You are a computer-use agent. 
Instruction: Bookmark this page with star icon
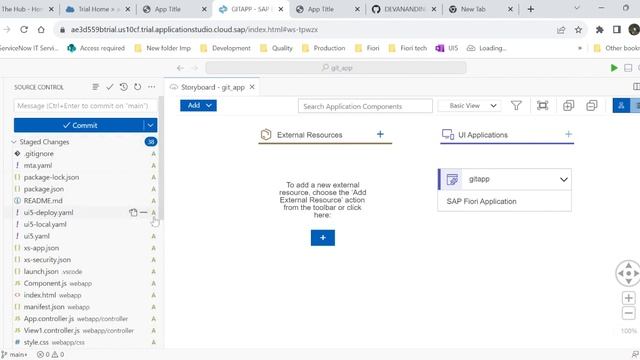click(578, 29)
